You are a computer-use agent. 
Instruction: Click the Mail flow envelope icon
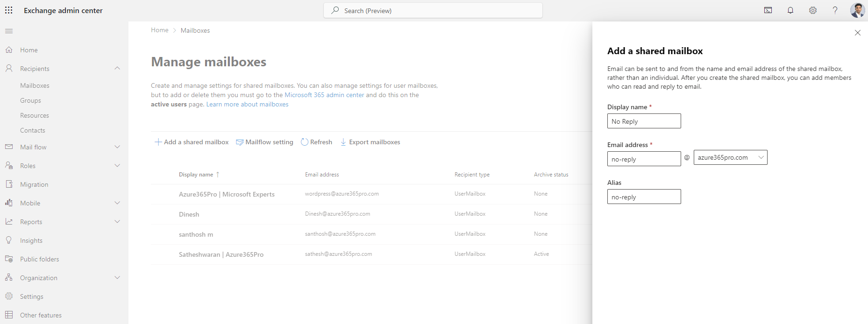(x=9, y=147)
